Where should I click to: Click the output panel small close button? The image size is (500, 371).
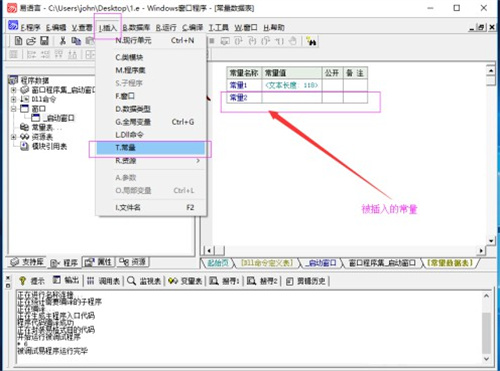(8, 278)
